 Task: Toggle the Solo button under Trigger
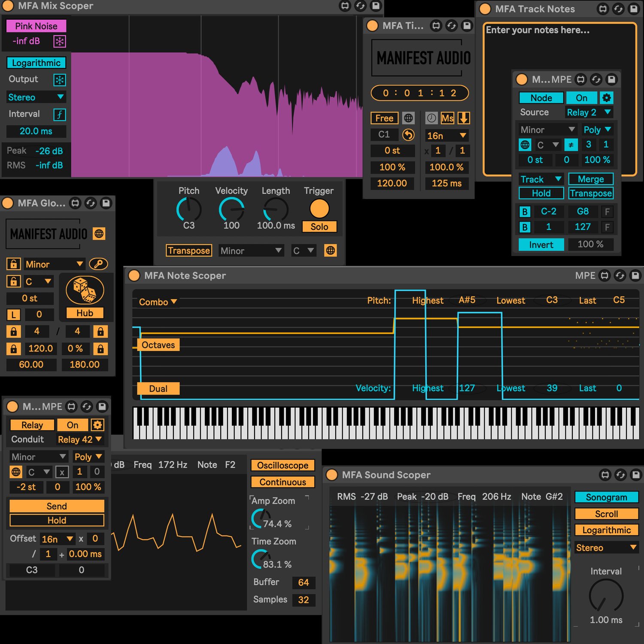319,227
